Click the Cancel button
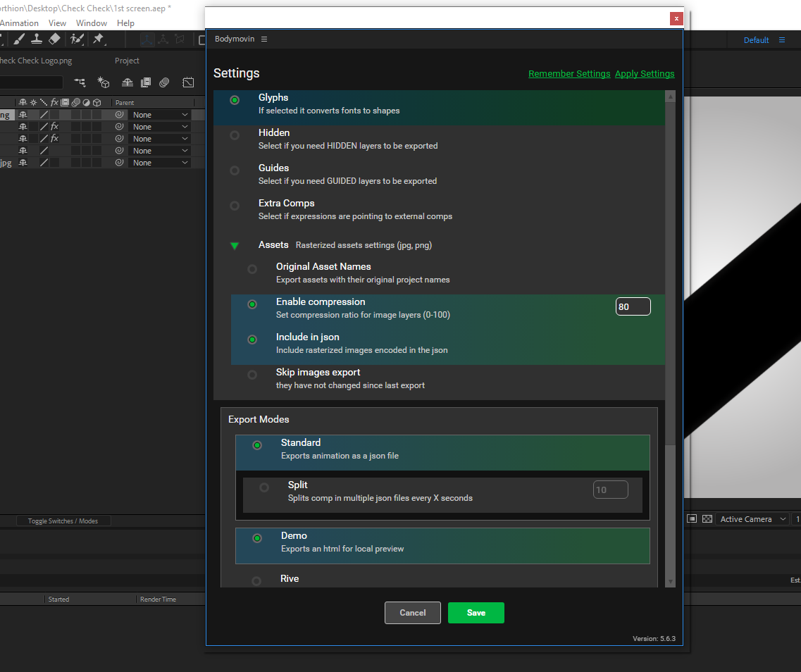Image resolution: width=801 pixels, height=672 pixels. 413,613
